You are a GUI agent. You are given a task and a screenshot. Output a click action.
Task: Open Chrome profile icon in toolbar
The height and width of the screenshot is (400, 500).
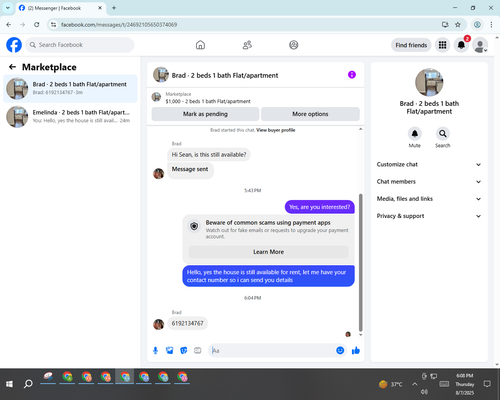(x=477, y=25)
